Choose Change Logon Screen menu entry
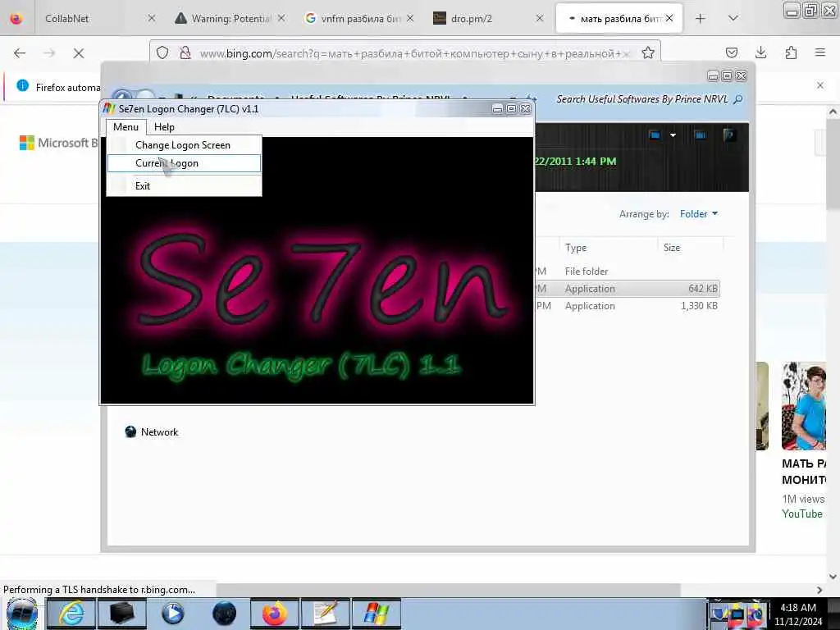This screenshot has height=630, width=840. pyautogui.click(x=185, y=145)
